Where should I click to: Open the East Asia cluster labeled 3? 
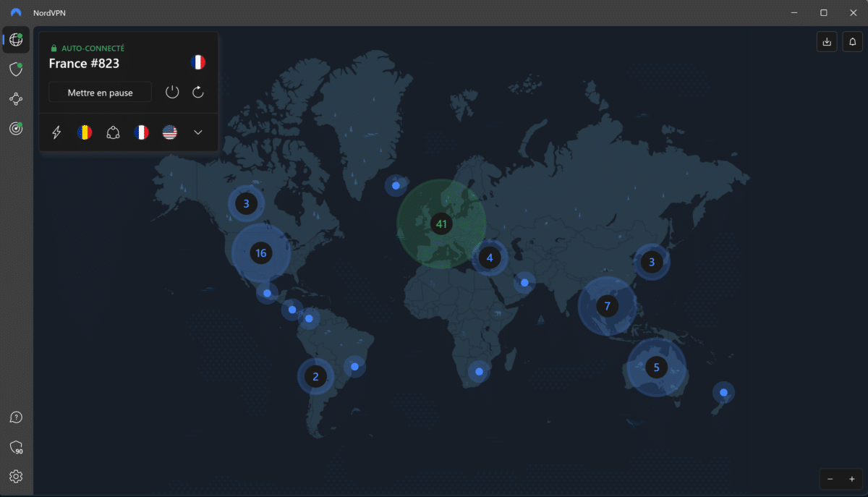click(x=652, y=262)
